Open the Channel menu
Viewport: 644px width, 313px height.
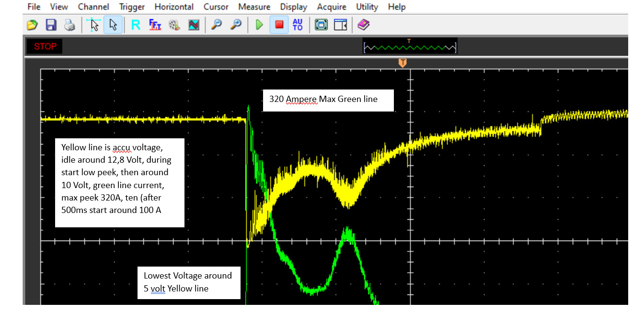point(93,7)
